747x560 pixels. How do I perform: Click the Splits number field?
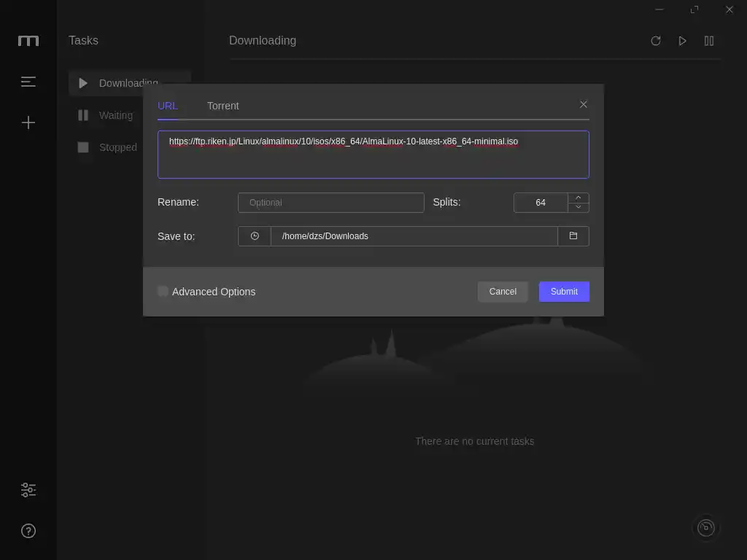(541, 203)
